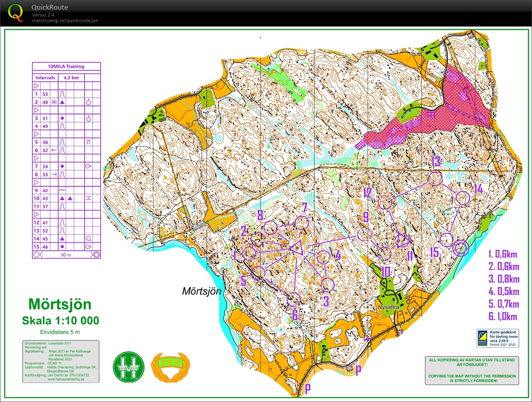Click the 90 m finish row in the table
532x402 pixels.
66,255
